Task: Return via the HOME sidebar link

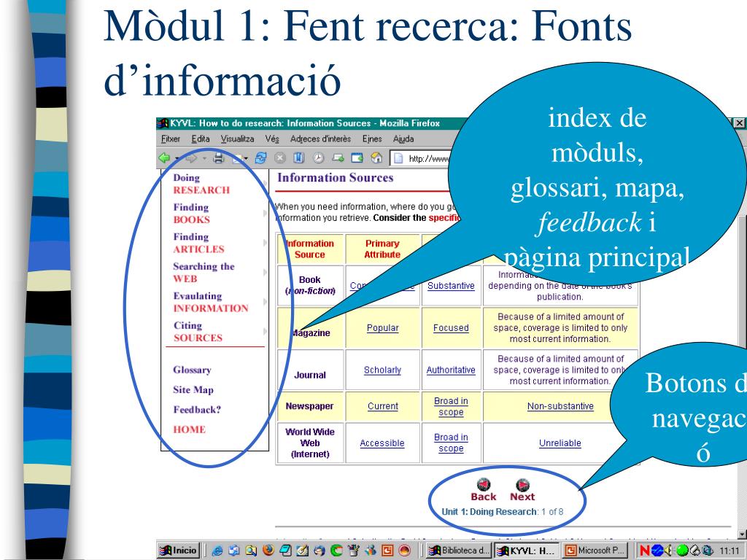Action: [x=189, y=429]
